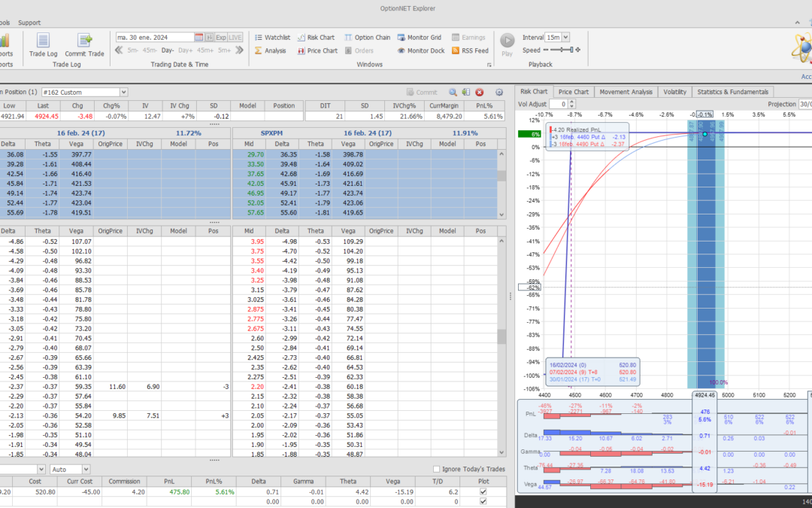Expand the Interval 15m dropdown

[x=565, y=37]
